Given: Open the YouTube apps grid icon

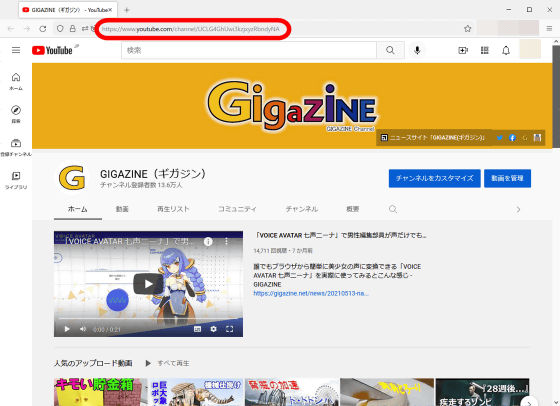Looking at the screenshot, I should pyautogui.click(x=485, y=50).
